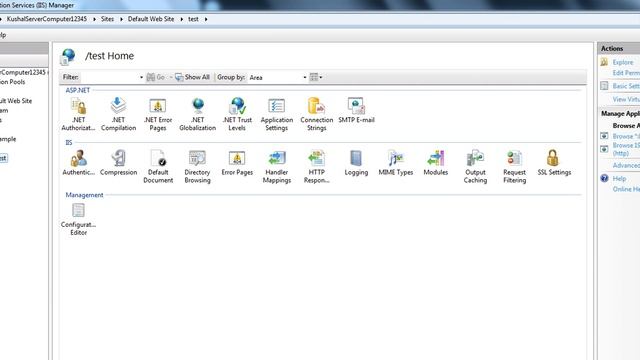
Task: Click Basic Settings action link
Action: pyautogui.click(x=626, y=86)
